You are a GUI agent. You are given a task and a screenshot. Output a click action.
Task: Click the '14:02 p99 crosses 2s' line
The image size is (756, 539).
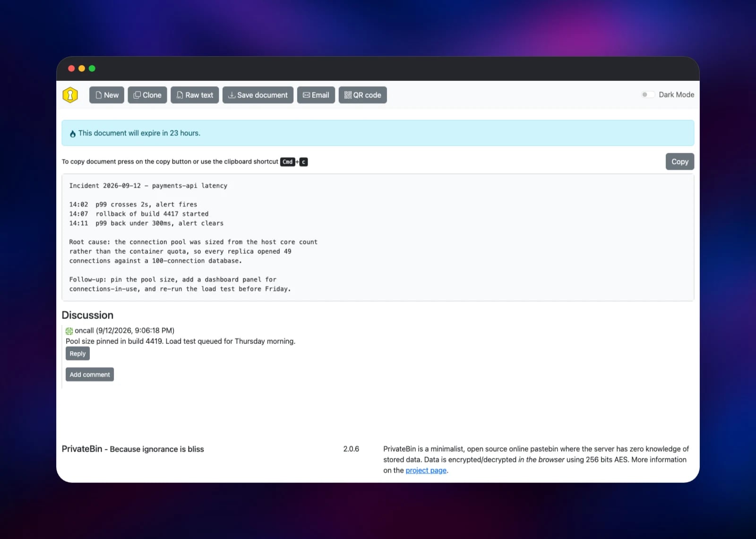133,205
